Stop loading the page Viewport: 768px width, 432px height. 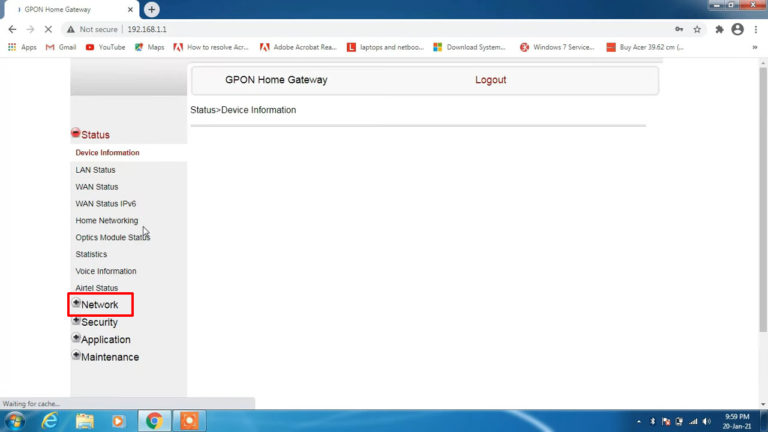click(48, 29)
